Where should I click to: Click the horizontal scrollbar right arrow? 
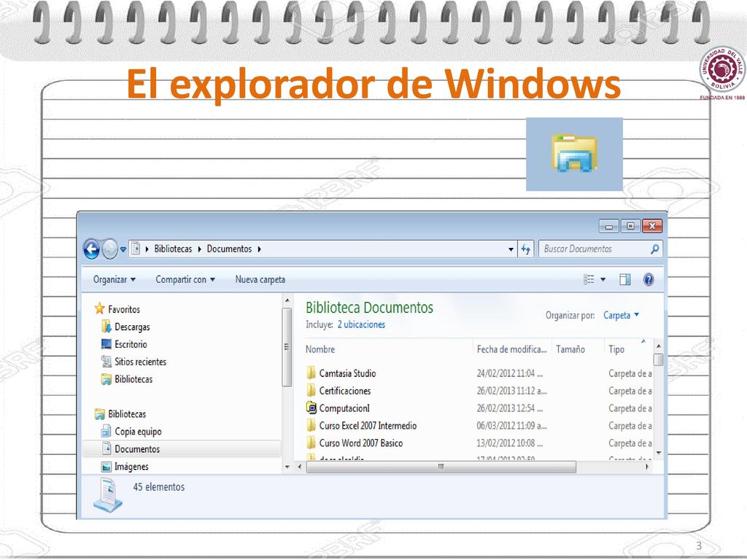point(647,467)
